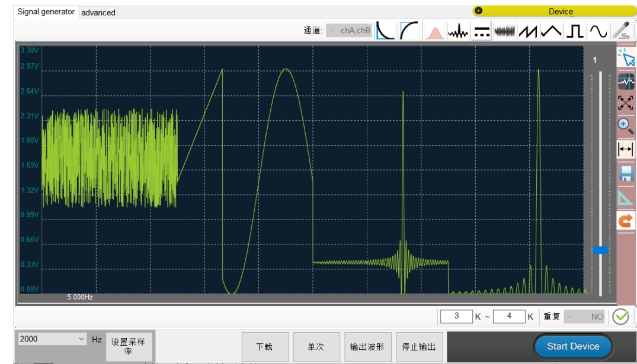The height and width of the screenshot is (364, 637).
Task: Click the green checkmark confirm icon
Action: tap(620, 317)
